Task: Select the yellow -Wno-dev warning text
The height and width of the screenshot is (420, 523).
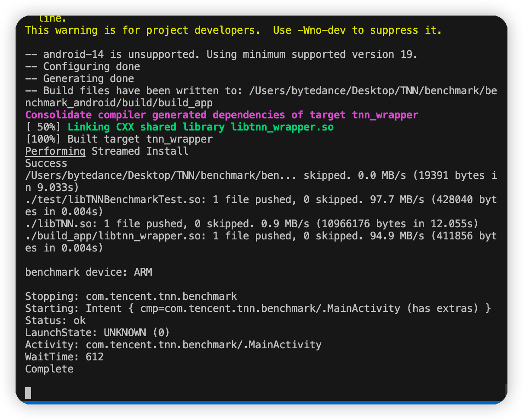Action: point(233,30)
